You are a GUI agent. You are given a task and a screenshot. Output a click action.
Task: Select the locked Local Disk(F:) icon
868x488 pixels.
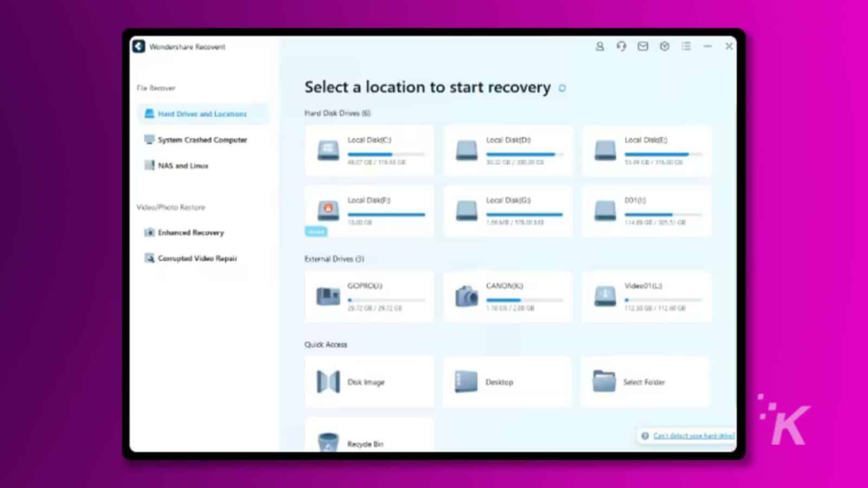(x=328, y=210)
